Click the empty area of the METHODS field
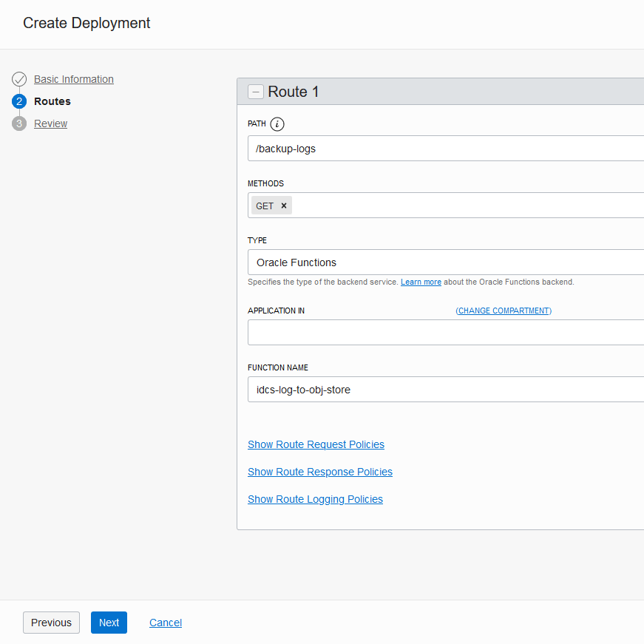644x644 pixels. pos(466,206)
